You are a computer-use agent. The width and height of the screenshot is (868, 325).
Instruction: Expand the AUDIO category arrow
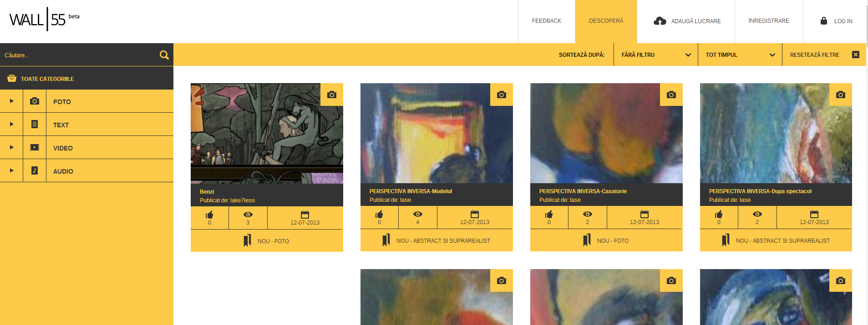coord(12,170)
